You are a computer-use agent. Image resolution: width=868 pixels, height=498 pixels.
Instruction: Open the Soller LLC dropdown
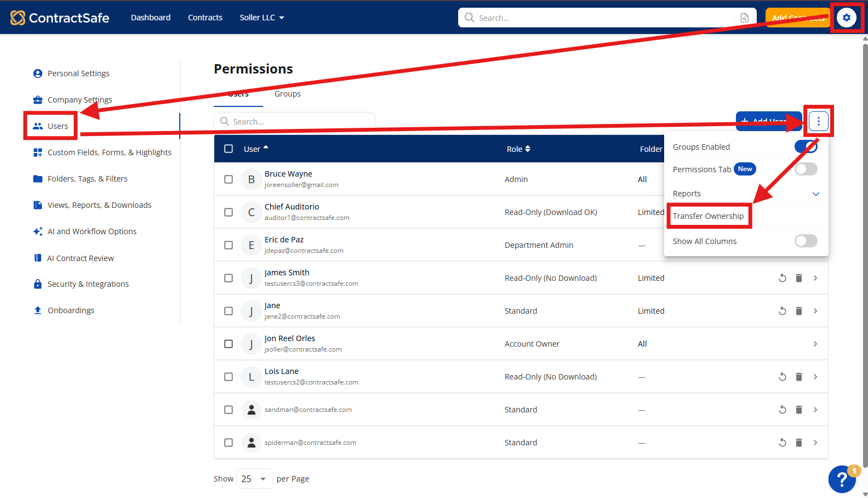pos(262,18)
